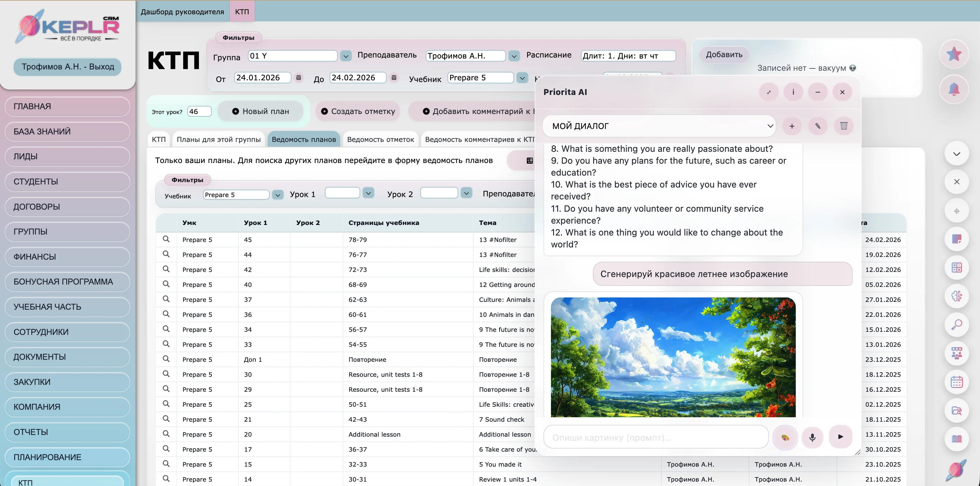This screenshot has height=486, width=980.
Task: Expand the МОЙ ДИАЛОГ dialog dropdown
Action: pos(770,126)
